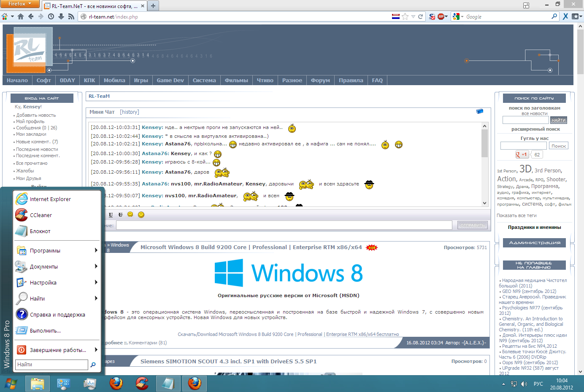The image size is (584, 392).
Task: Bookmark this page with the star icon
Action: click(405, 16)
